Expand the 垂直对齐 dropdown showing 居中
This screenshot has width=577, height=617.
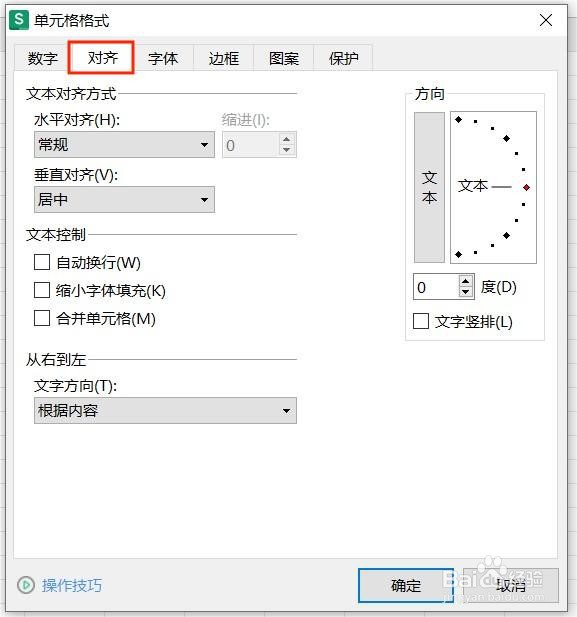tap(124, 200)
